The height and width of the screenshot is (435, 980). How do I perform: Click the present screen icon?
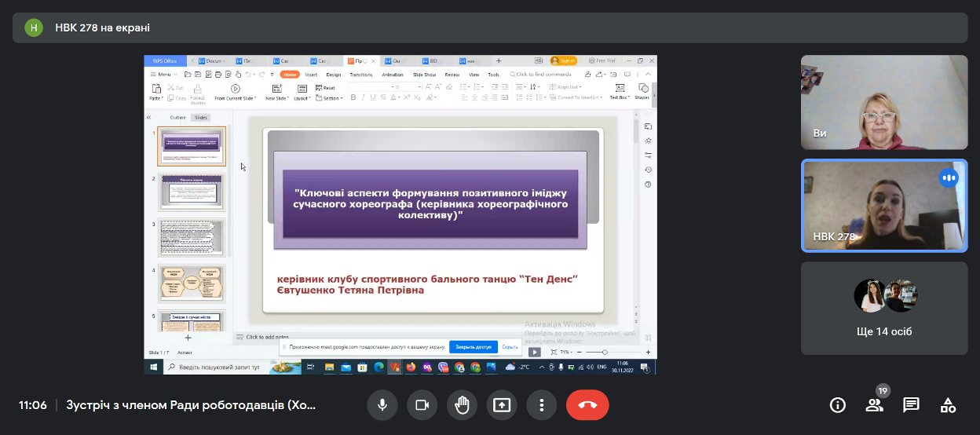[502, 405]
